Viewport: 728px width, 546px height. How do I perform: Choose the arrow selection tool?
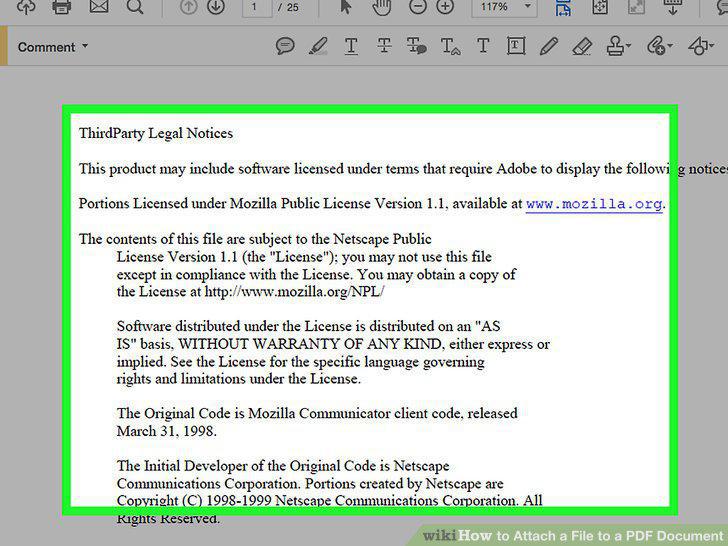point(346,6)
